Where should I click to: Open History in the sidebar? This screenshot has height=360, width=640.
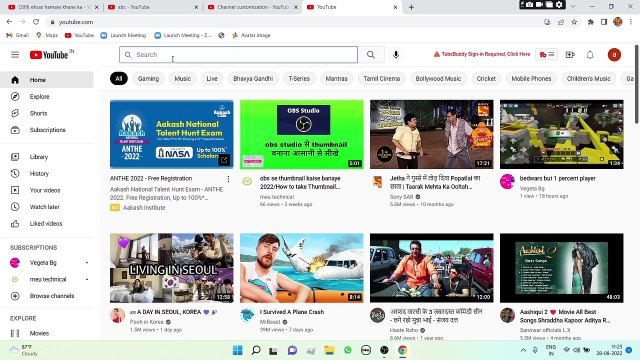coord(47,173)
